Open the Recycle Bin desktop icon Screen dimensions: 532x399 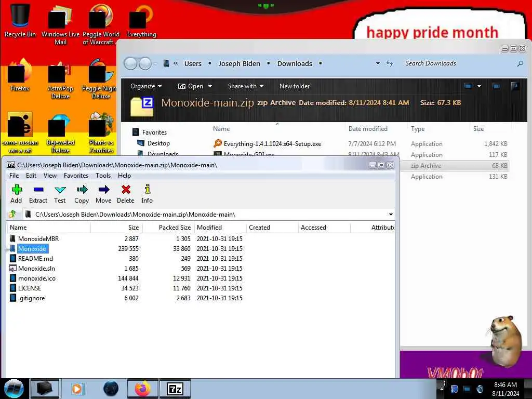click(x=20, y=20)
